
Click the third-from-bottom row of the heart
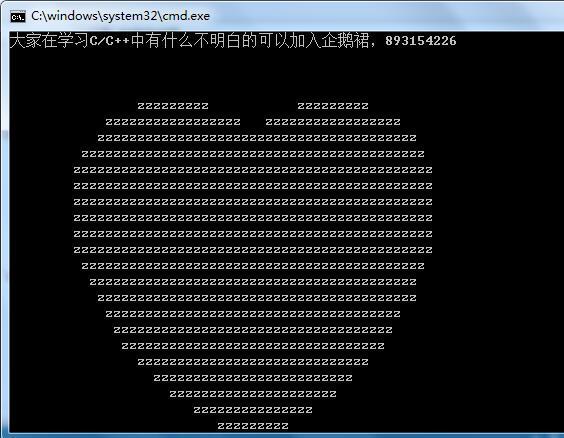[x=253, y=394]
